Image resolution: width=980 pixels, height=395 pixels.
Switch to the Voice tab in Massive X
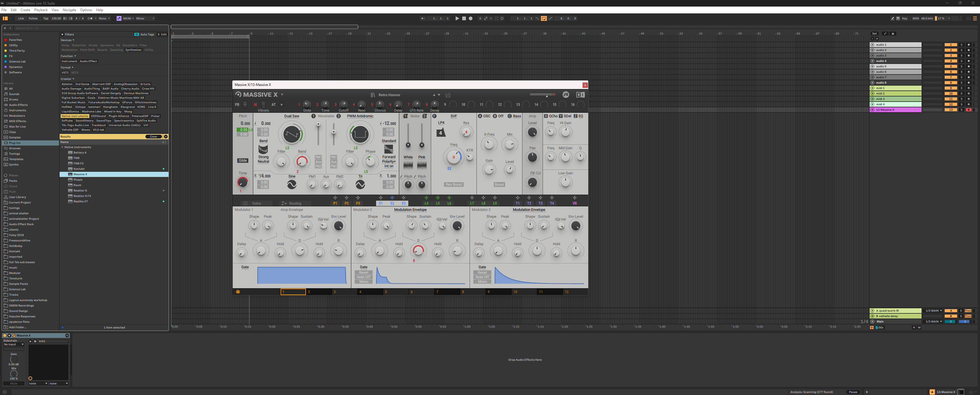point(256,203)
